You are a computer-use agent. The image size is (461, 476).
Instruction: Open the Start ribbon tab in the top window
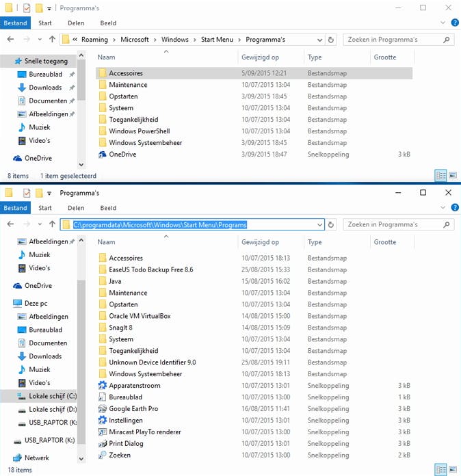pos(45,23)
